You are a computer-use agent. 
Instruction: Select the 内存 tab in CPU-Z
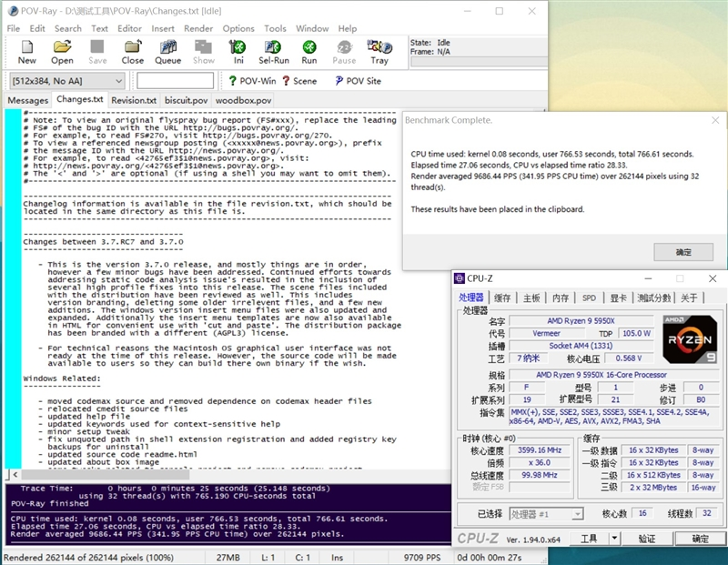point(561,298)
